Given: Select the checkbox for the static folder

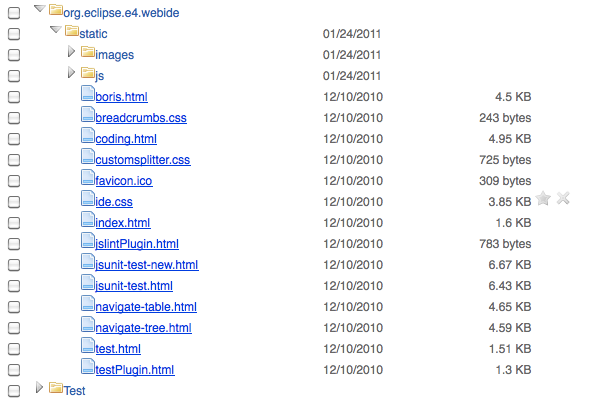Looking at the screenshot, I should [x=14, y=33].
